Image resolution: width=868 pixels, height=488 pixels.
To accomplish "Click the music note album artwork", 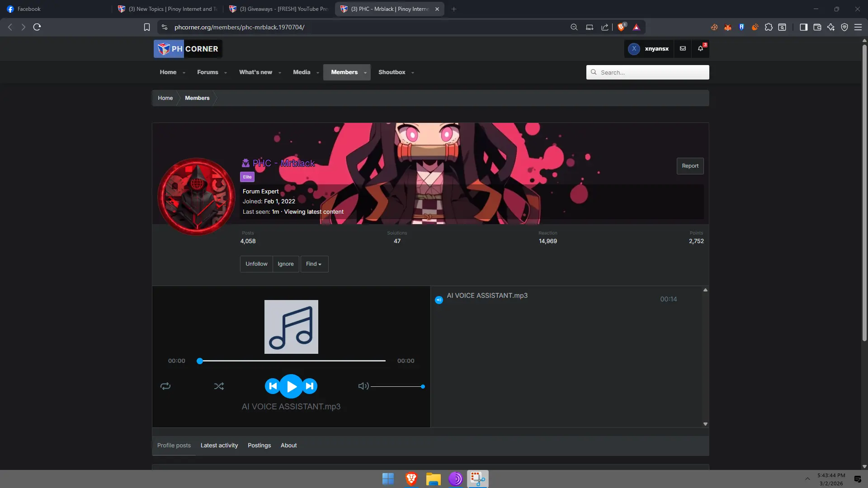I will coord(291,327).
